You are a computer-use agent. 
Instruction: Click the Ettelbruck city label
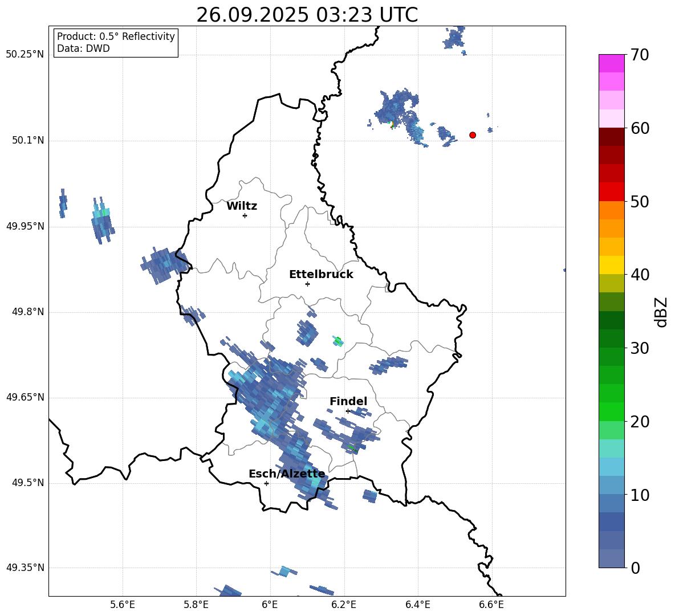coord(321,275)
